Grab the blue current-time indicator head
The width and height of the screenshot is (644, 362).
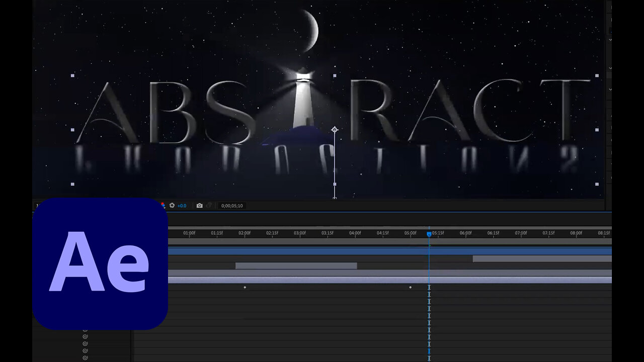429,234
